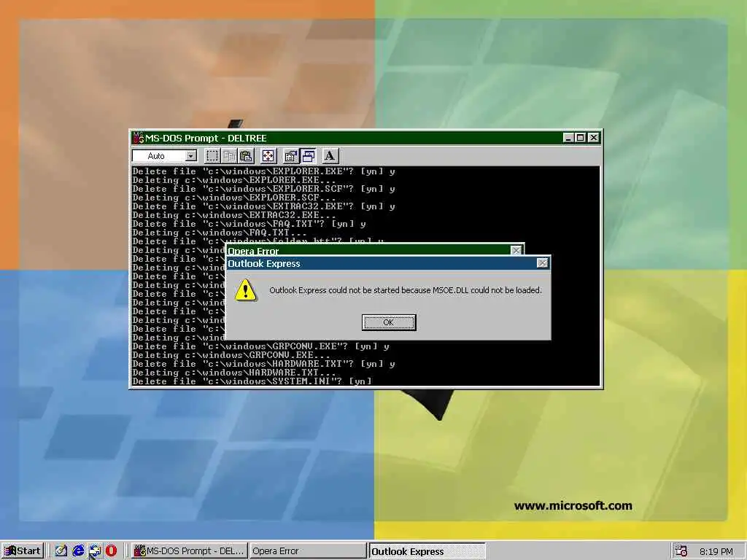The image size is (747, 560).
Task: Click the 'Delete file c:\windows\FAQ.TXT' line
Action: coord(249,224)
